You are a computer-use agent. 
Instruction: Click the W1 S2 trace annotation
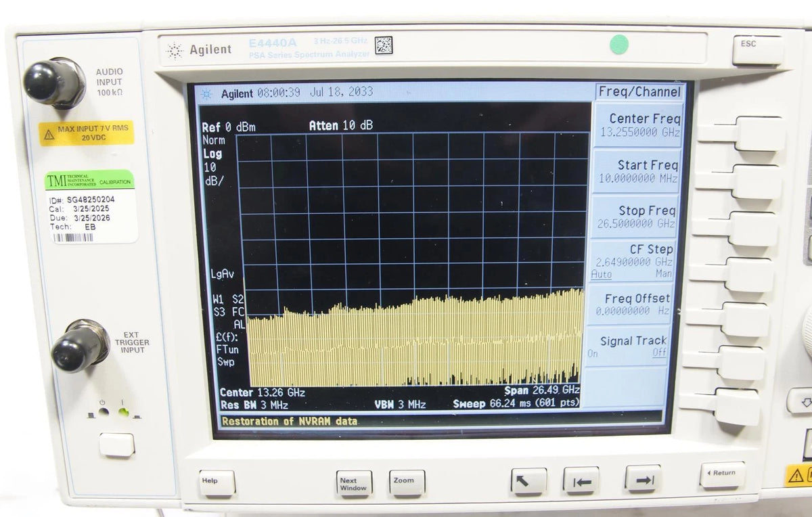228,298
